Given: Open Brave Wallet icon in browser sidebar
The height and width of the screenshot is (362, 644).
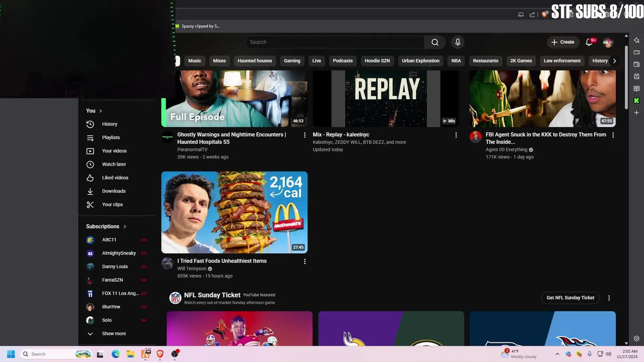Looking at the screenshot, I should click(x=636, y=64).
